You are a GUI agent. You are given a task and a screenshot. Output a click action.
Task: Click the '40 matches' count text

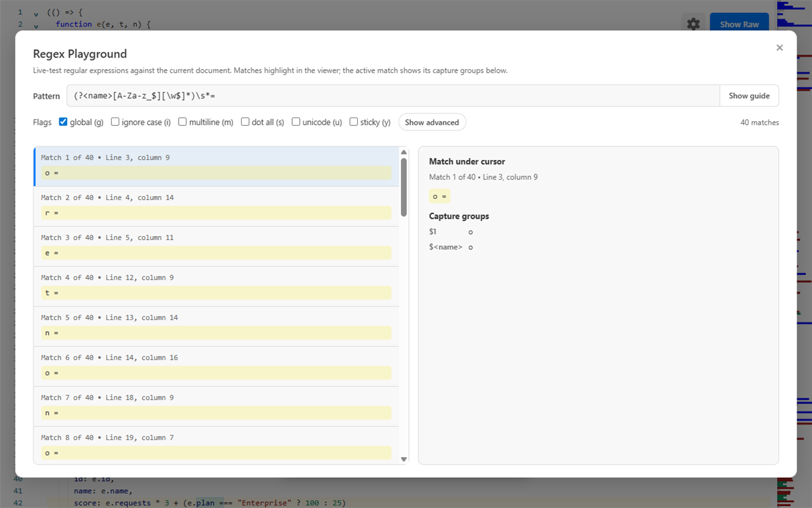point(759,122)
